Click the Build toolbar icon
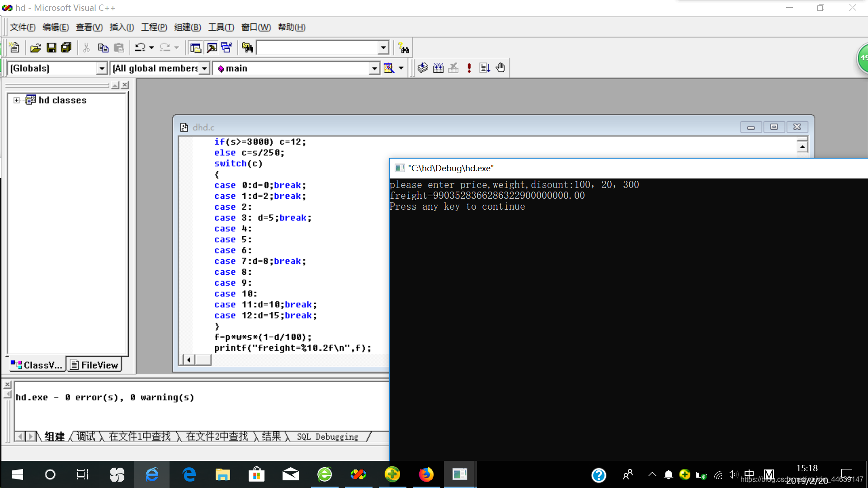Image resolution: width=868 pixels, height=488 pixels. coord(438,68)
